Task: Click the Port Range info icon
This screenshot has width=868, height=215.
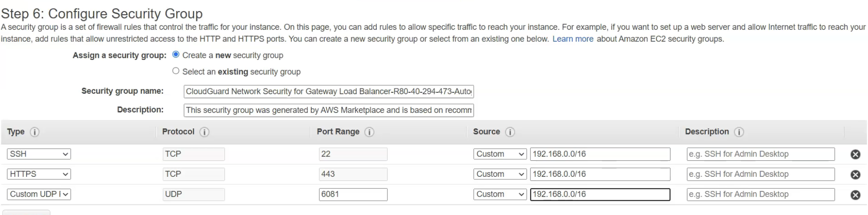Action: click(369, 132)
